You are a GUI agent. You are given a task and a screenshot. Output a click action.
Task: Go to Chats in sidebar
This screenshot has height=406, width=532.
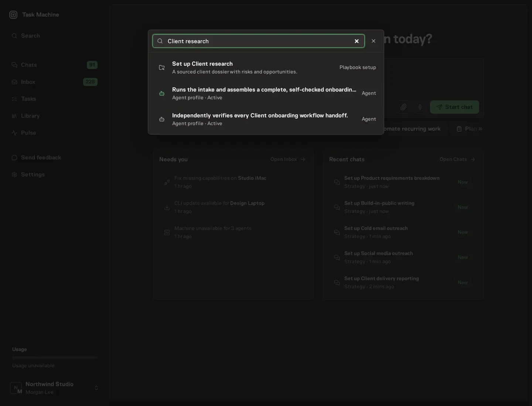55,65
